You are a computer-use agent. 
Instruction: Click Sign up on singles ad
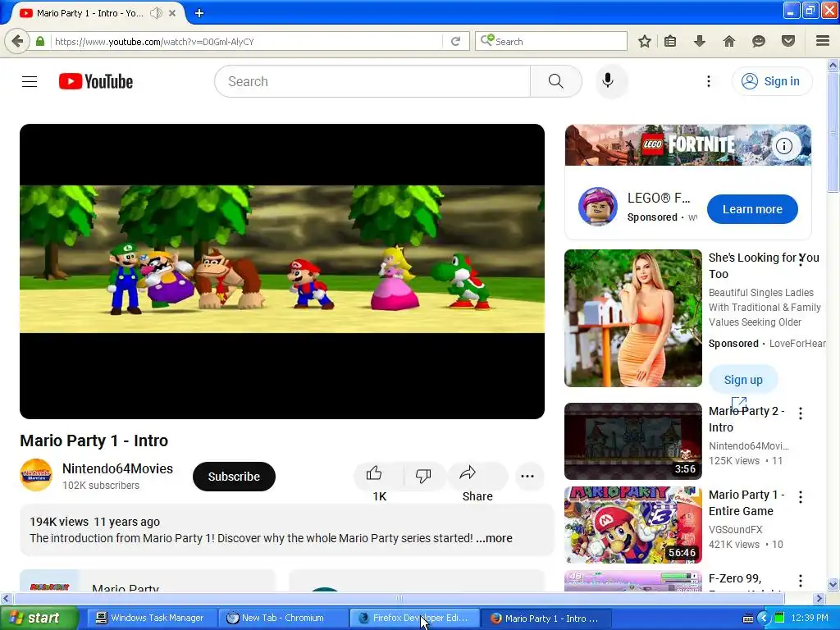[x=743, y=380]
